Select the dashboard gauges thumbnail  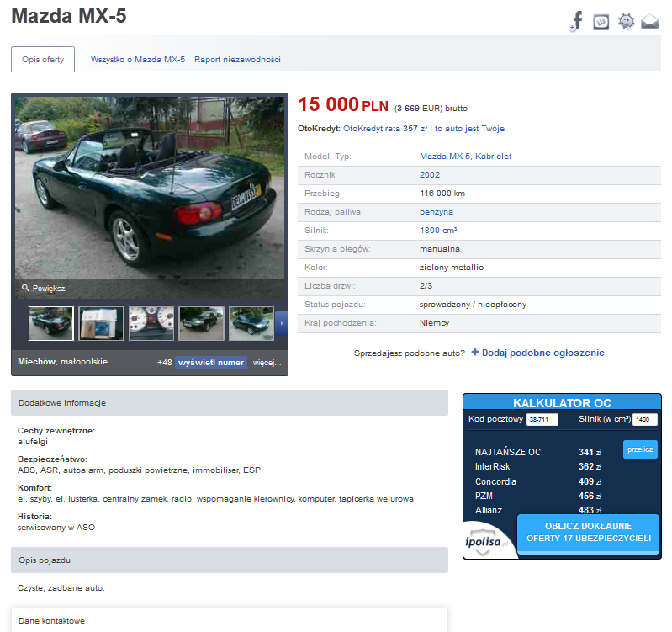(x=151, y=323)
